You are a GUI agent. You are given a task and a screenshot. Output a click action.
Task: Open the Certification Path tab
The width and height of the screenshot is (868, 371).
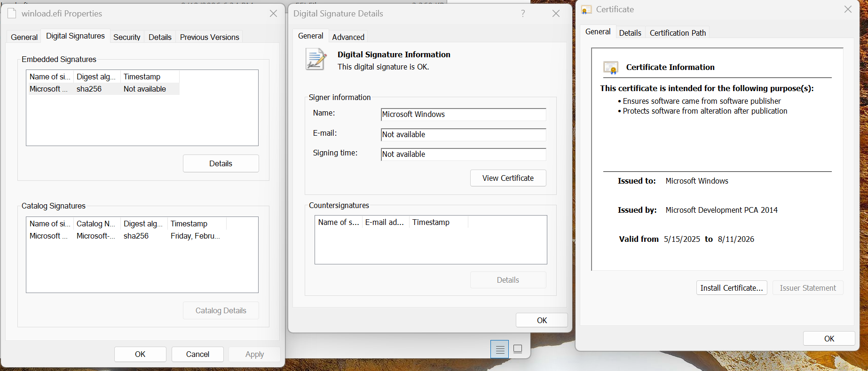[x=678, y=33]
